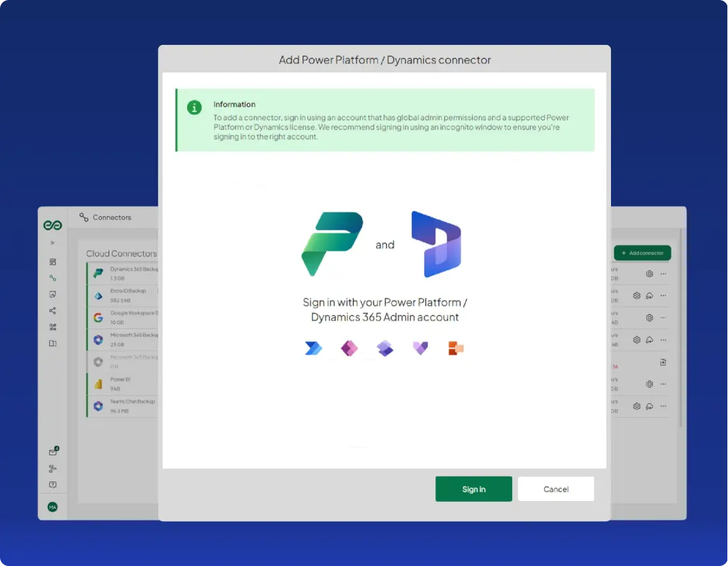Select the Power BI connector row
This screenshot has width=728, height=566.
(123, 384)
